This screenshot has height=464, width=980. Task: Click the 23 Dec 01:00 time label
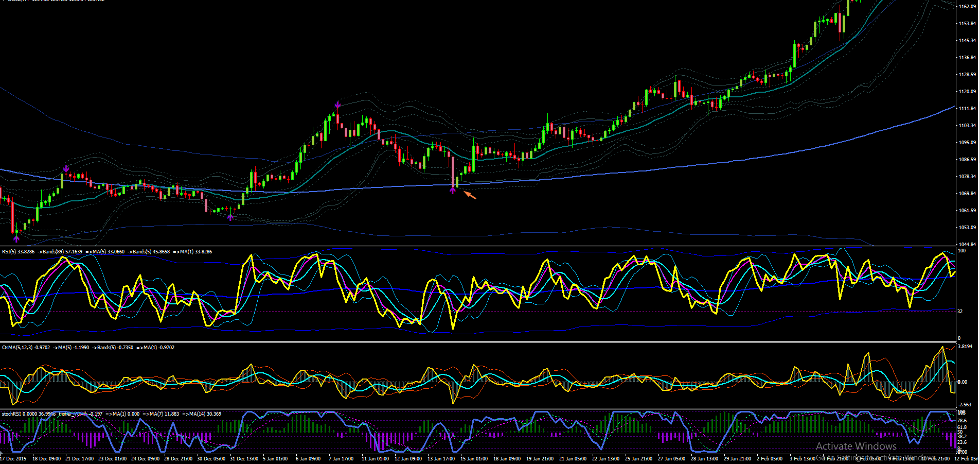pyautogui.click(x=112, y=459)
